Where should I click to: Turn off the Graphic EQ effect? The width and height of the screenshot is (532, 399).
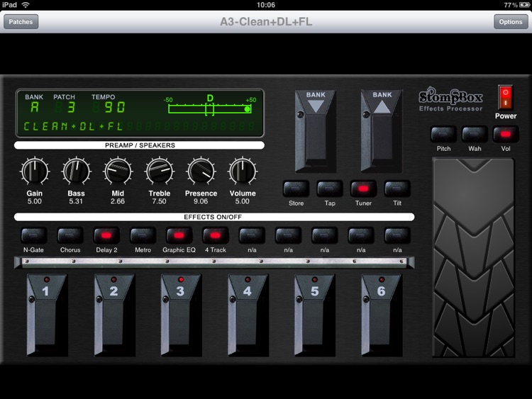(179, 235)
